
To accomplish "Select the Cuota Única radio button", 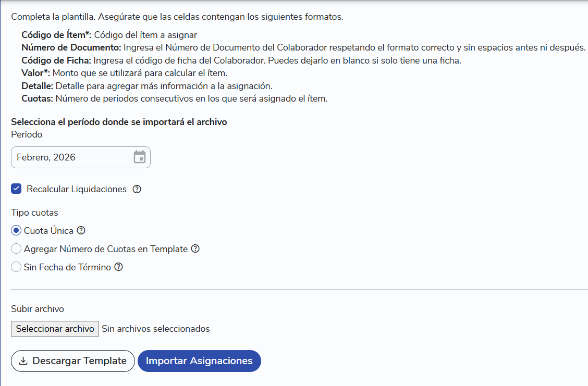I will [x=16, y=230].
